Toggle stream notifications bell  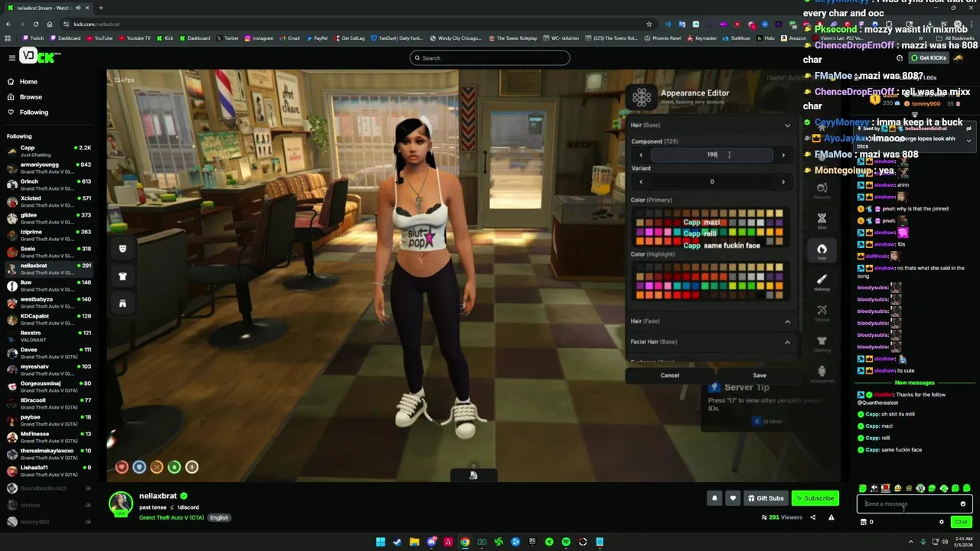(714, 498)
